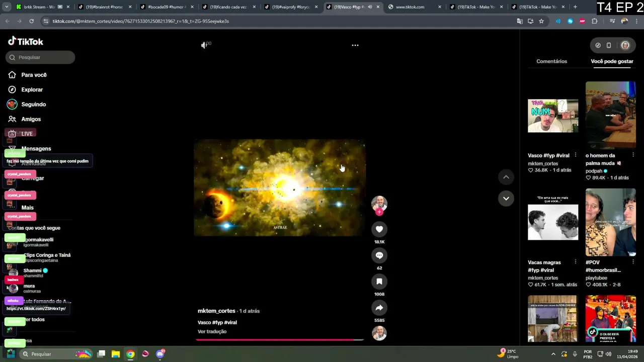Open the spinning sound disc avatar
This screenshot has height=362, width=644.
pos(379,333)
